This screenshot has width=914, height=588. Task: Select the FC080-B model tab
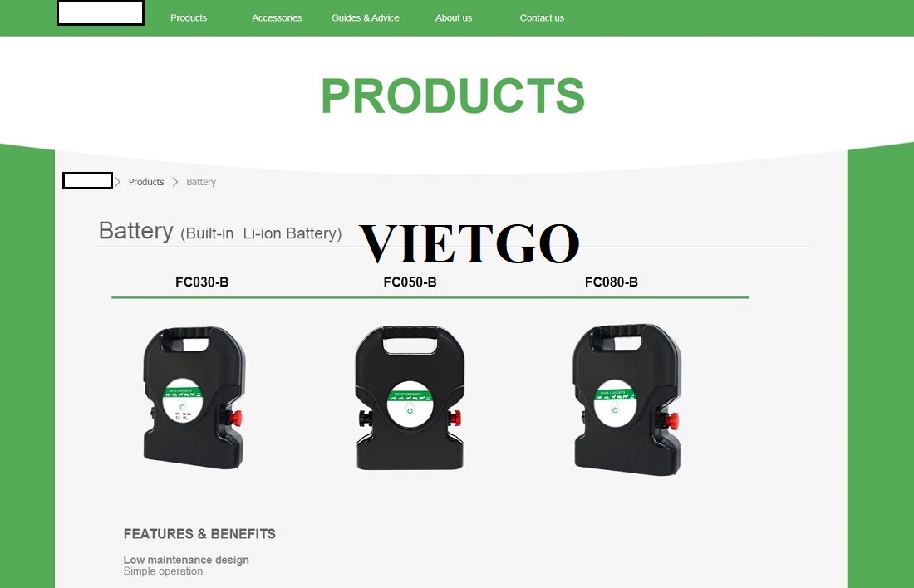point(612,282)
